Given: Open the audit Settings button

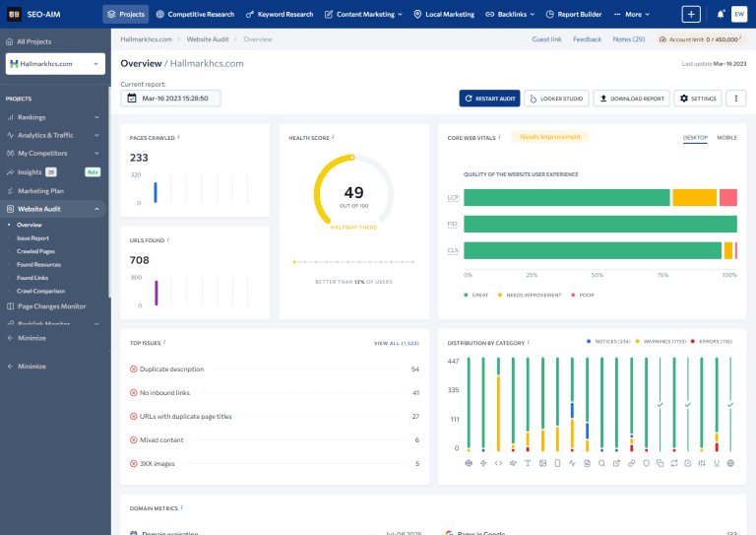Looking at the screenshot, I should [698, 99].
